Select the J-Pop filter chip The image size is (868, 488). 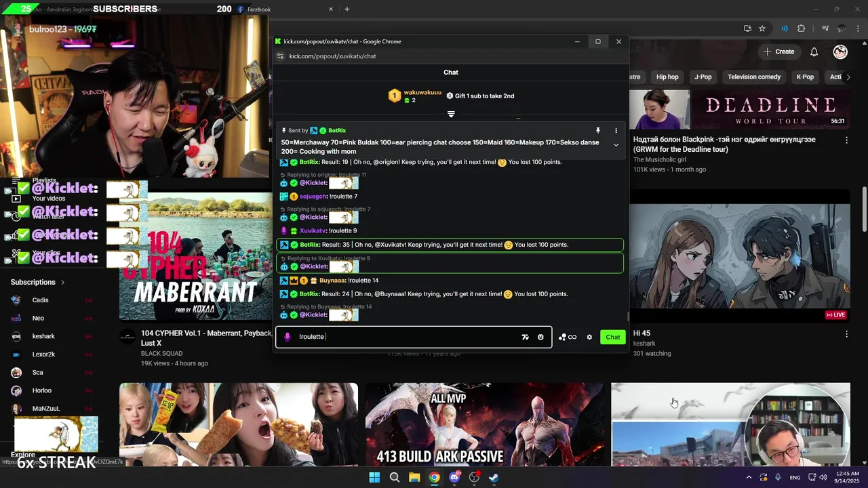(x=703, y=77)
